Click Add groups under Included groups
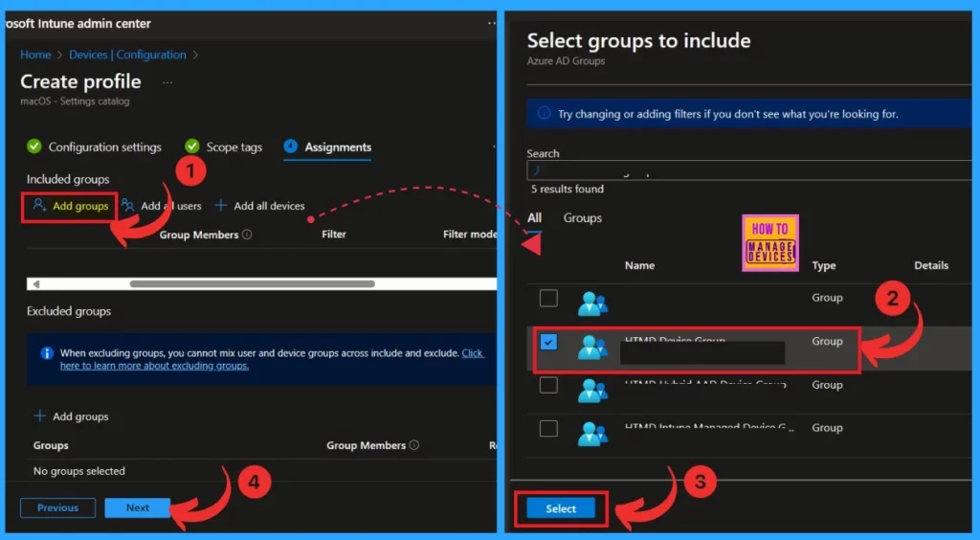 click(x=71, y=206)
